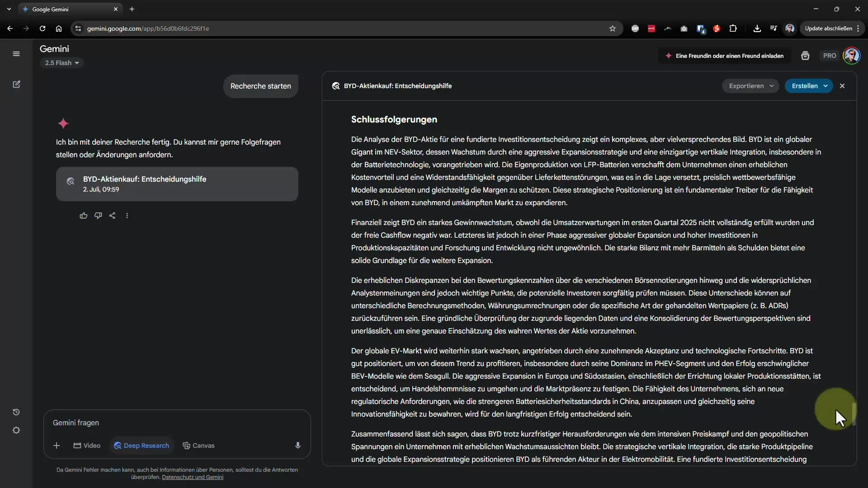Image resolution: width=868 pixels, height=488 pixels.
Task: Click Update abschließen in Chrome toolbar
Action: coord(828,28)
